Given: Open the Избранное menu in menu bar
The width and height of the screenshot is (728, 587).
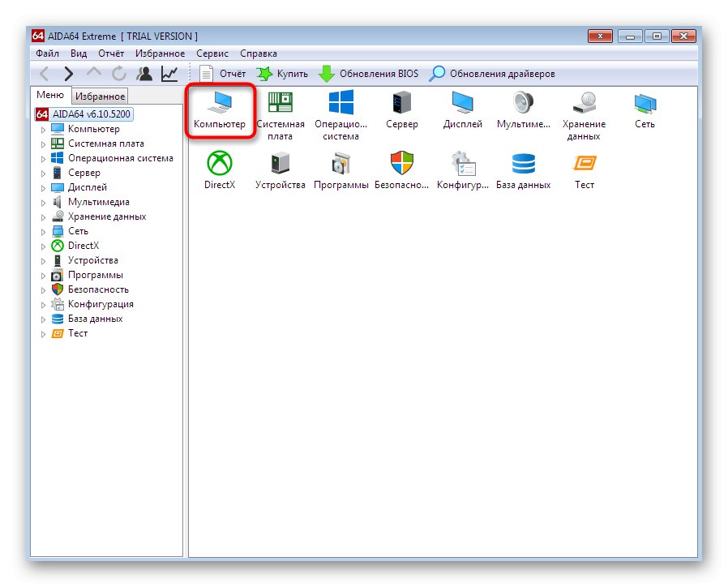Looking at the screenshot, I should (x=161, y=54).
